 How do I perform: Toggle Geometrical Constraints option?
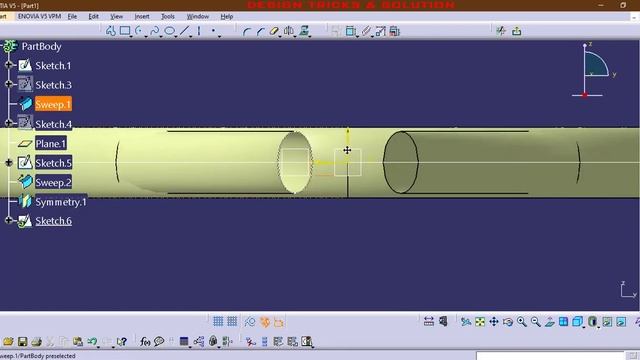point(264,322)
